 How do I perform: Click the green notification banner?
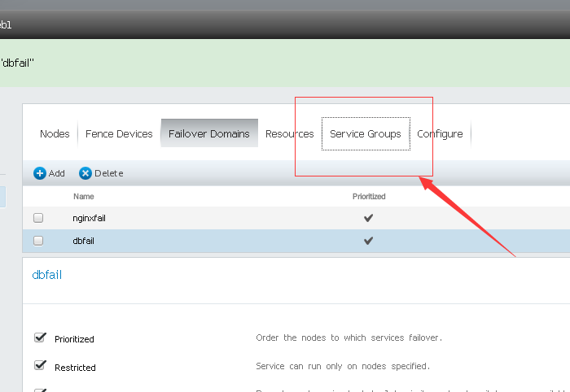pyautogui.click(x=285, y=63)
